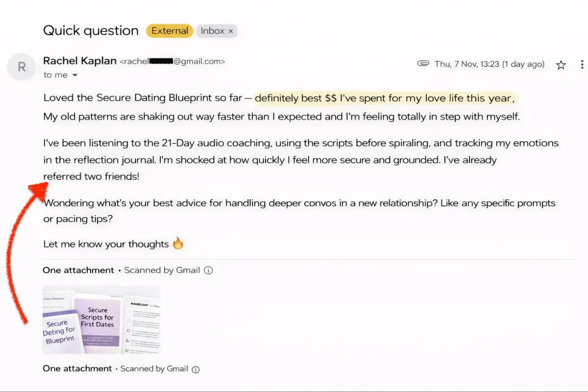Remove the Inbox label with its x
The width and height of the screenshot is (588, 392).
[x=231, y=31]
